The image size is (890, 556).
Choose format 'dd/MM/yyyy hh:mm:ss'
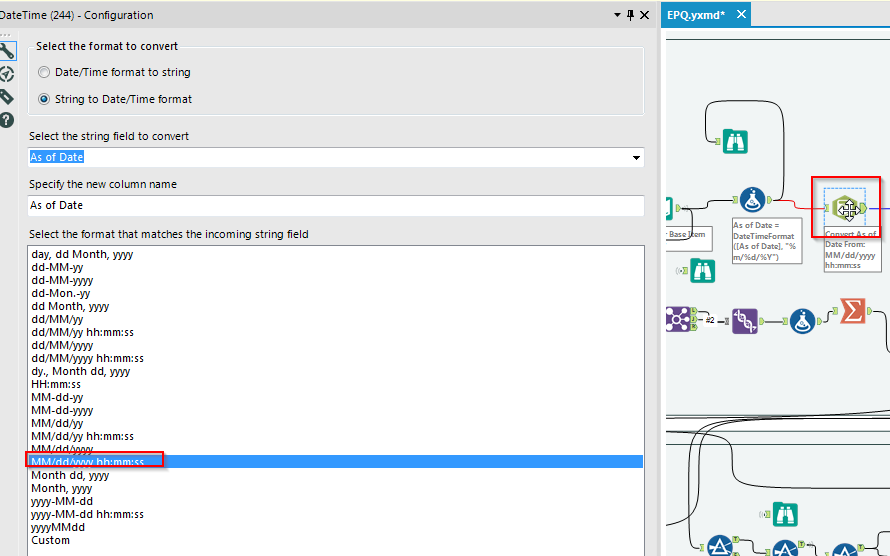point(88,359)
